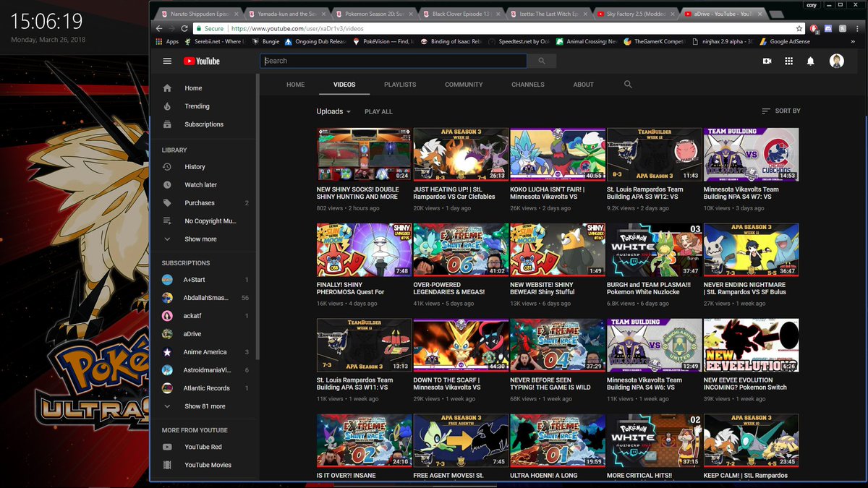This screenshot has height=488, width=868.
Task: Expand the Uploads dropdown
Action: click(x=333, y=111)
